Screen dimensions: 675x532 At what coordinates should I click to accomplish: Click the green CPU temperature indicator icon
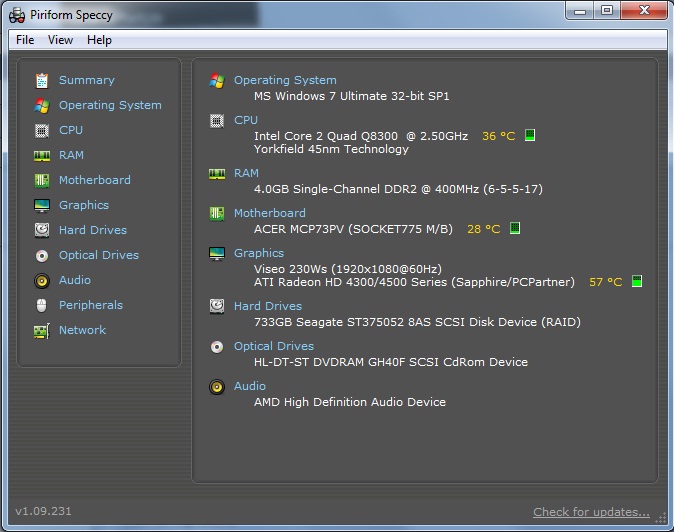coord(530,135)
